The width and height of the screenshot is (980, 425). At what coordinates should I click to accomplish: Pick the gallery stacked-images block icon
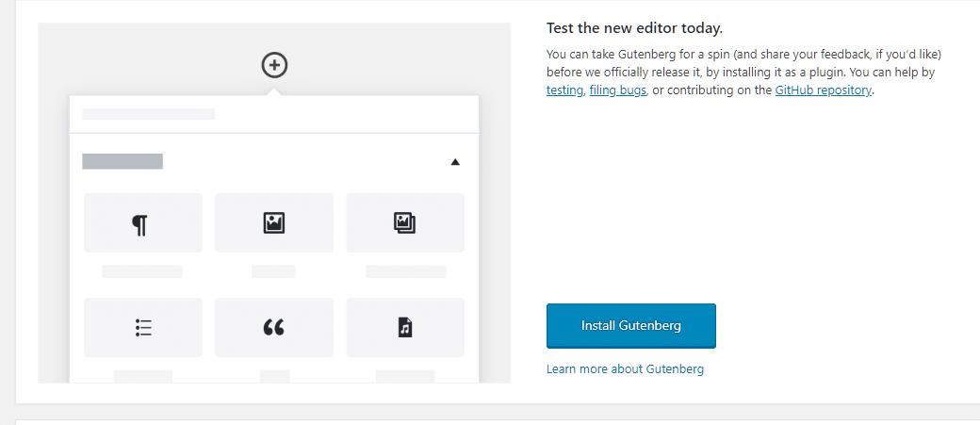[405, 223]
